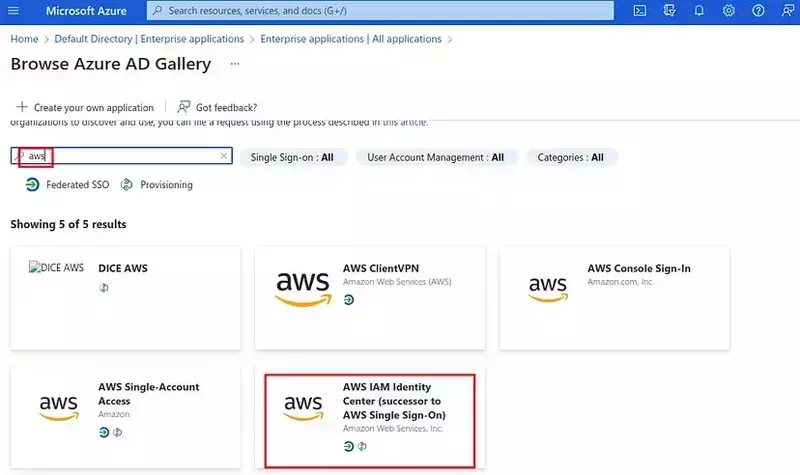Click the ellipsis next to Browse Azure AD Gallery
Viewport: 800px width, 475px height.
point(235,64)
